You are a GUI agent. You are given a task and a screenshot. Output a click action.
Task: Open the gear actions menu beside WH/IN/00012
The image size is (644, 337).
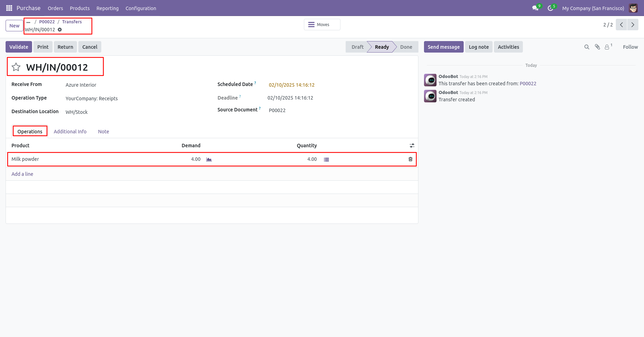click(x=60, y=30)
